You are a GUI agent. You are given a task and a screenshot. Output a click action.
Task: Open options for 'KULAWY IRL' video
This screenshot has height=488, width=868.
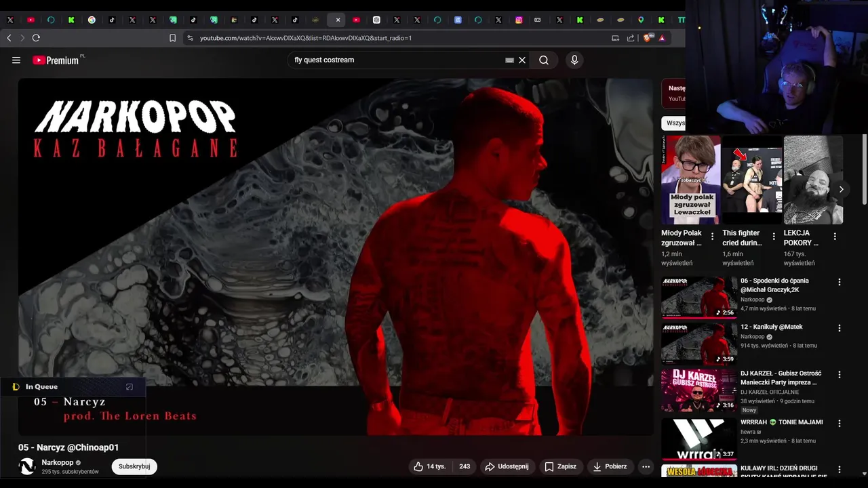tap(840, 469)
